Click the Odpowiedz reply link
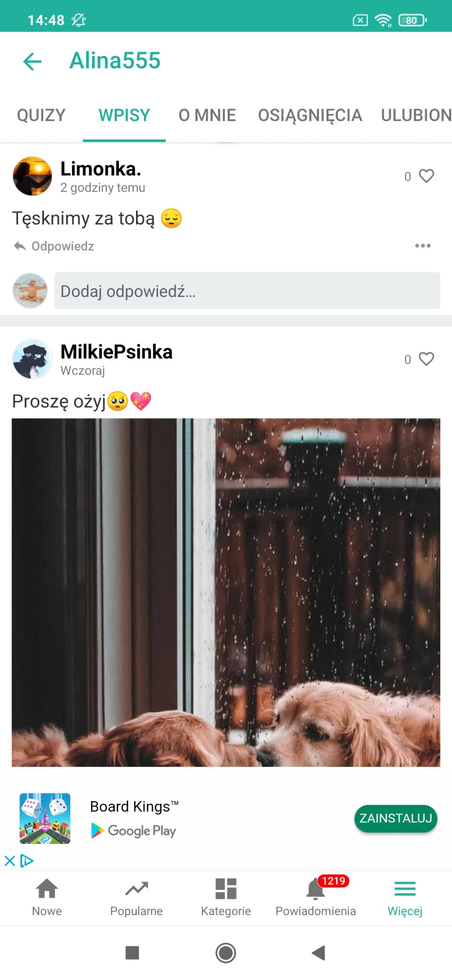Viewport: 452px width, 980px height. click(63, 246)
